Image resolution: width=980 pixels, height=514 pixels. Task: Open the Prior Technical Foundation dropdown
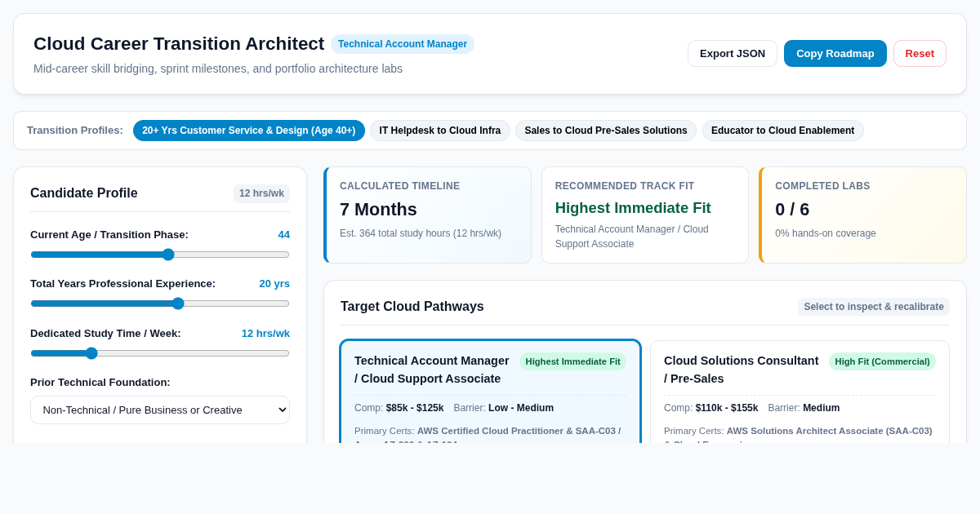pos(160,410)
